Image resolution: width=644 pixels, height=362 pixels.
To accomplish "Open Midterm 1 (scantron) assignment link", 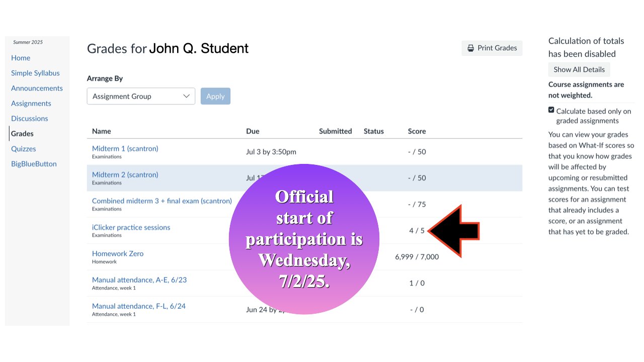I will (125, 148).
